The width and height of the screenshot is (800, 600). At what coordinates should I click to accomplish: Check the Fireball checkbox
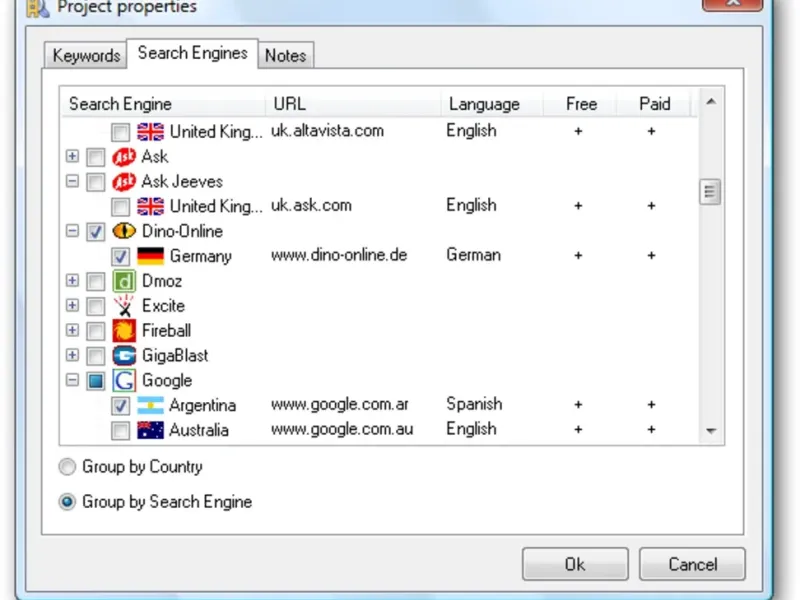coord(95,331)
